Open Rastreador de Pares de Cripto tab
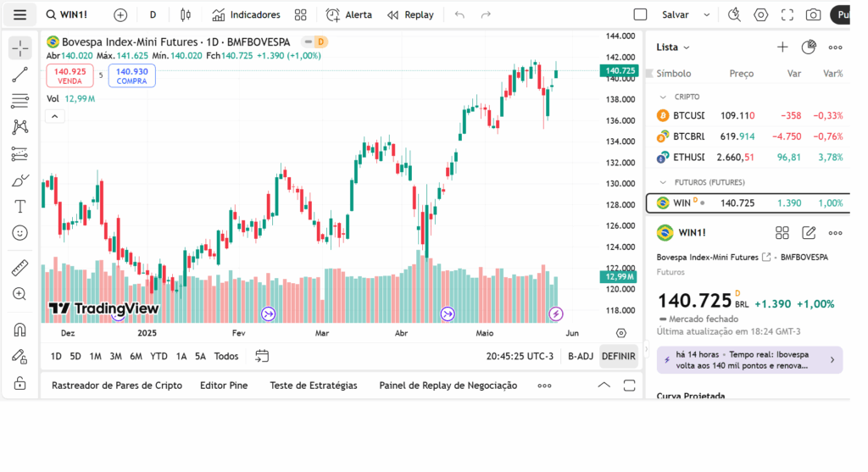The width and height of the screenshot is (868, 472). [117, 386]
